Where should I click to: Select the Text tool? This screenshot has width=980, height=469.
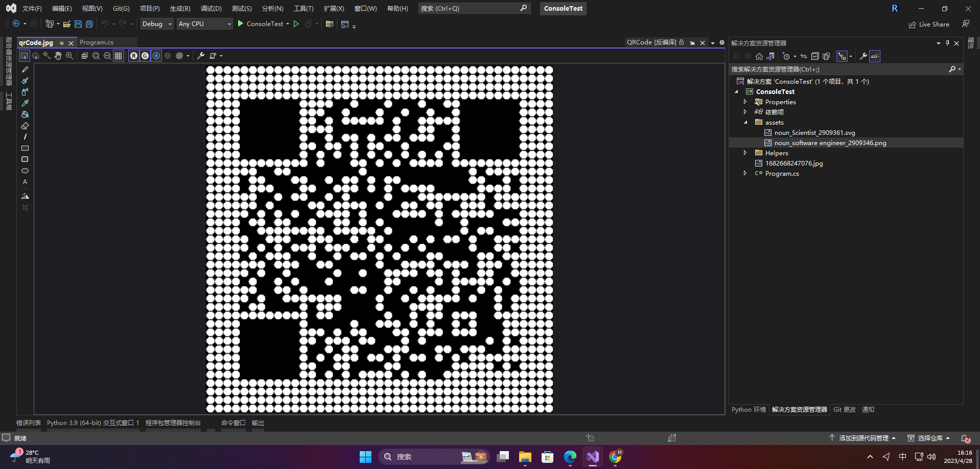25,182
